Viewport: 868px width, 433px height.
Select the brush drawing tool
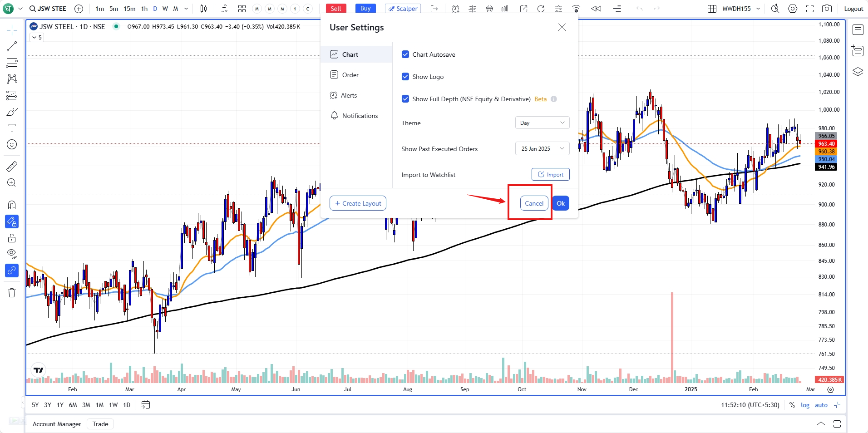[x=12, y=112]
